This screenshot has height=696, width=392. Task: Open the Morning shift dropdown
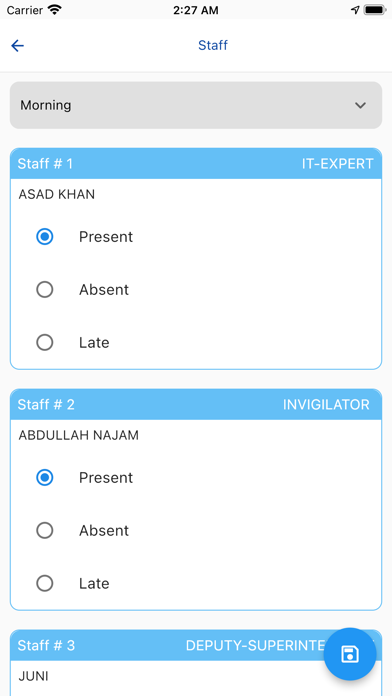click(196, 105)
